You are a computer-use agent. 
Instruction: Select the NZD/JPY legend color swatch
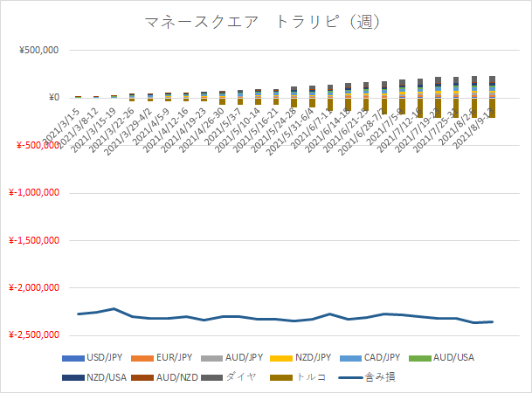pyautogui.click(x=281, y=358)
